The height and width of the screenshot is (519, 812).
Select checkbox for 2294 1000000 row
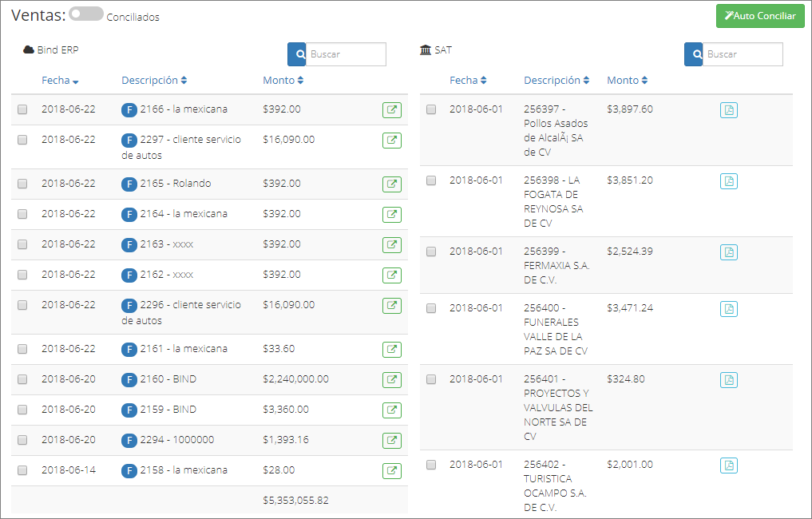point(22,440)
